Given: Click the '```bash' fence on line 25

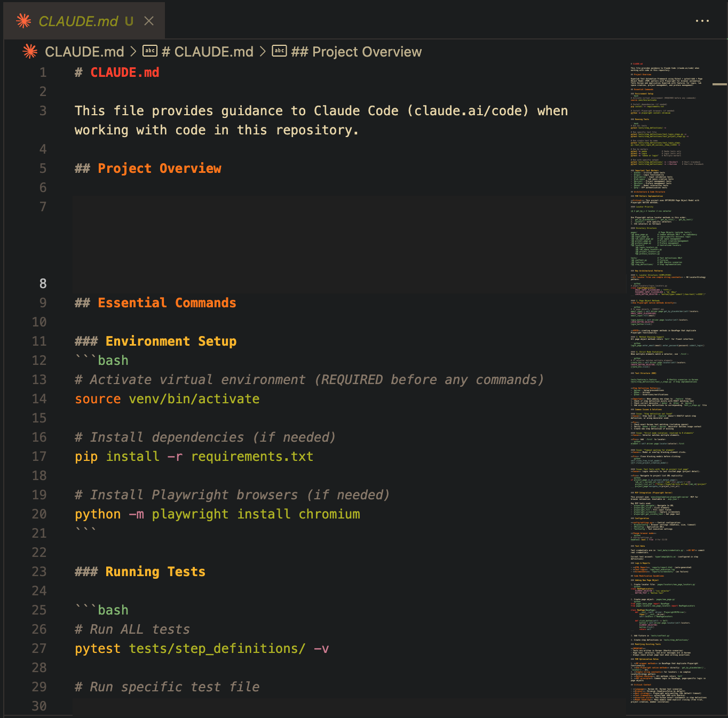Looking at the screenshot, I should (x=101, y=610).
